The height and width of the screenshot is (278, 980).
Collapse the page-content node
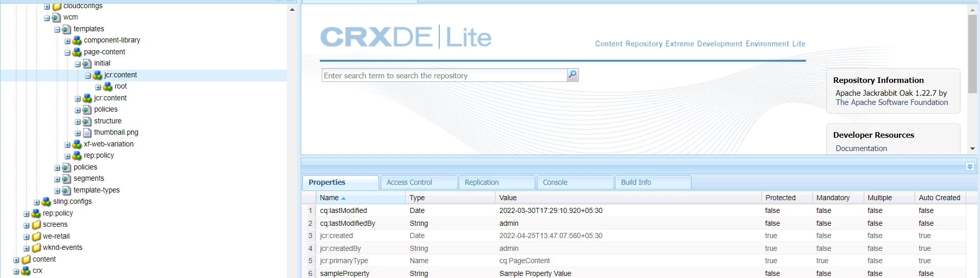67,53
